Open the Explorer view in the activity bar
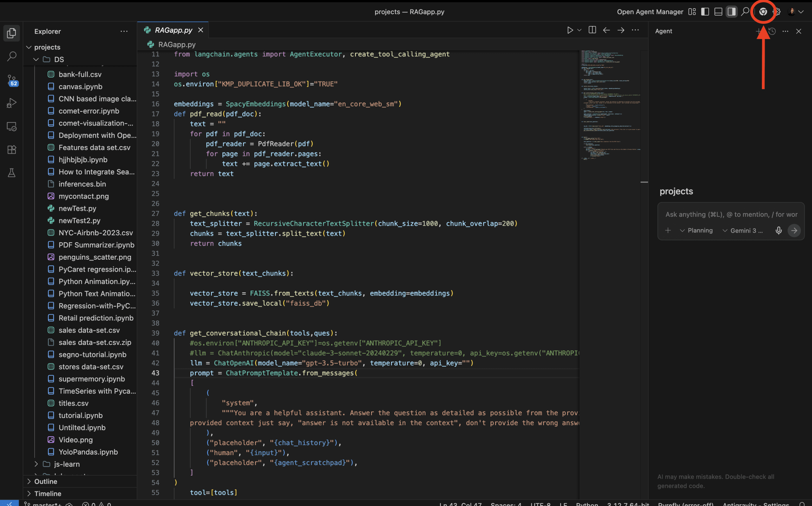Screen dimensions: 812x506 coord(12,33)
